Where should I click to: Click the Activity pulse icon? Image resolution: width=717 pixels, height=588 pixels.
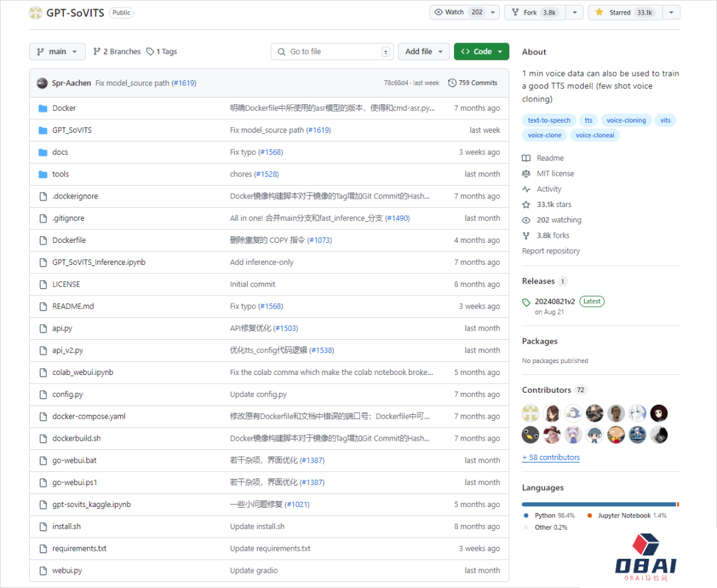click(526, 189)
